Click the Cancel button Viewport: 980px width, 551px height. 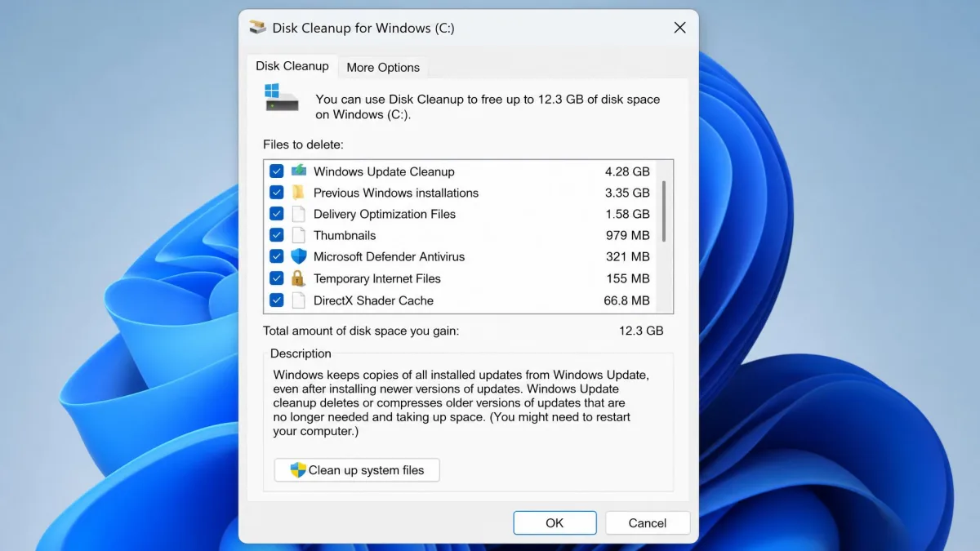pos(648,523)
